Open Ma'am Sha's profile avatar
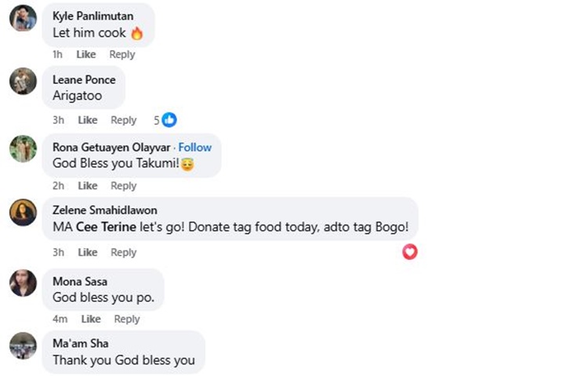Image resolution: width=588 pixels, height=376 pixels. pyautogui.click(x=23, y=345)
